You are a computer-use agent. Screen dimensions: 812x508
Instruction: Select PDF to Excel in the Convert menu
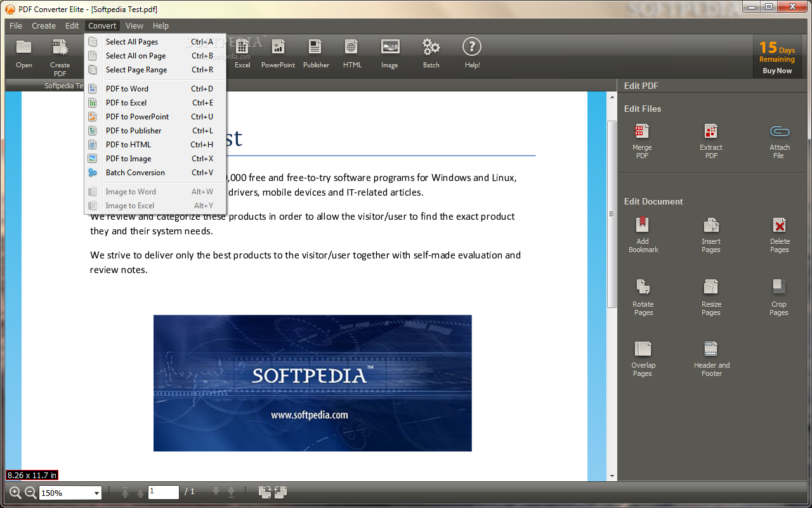[155, 103]
